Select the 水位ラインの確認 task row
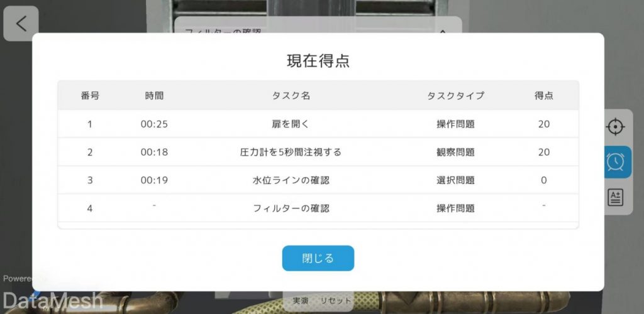Screen dimensions: 644x314 point(291,180)
